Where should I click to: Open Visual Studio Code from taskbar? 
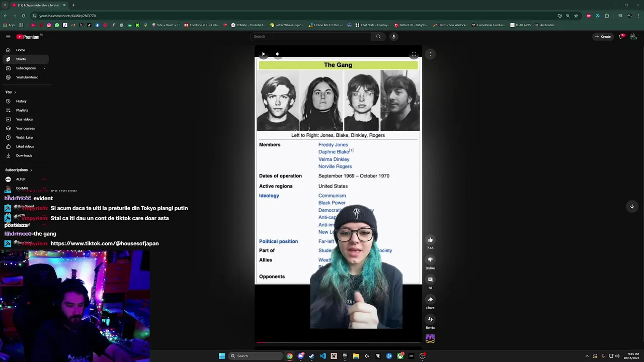323,356
